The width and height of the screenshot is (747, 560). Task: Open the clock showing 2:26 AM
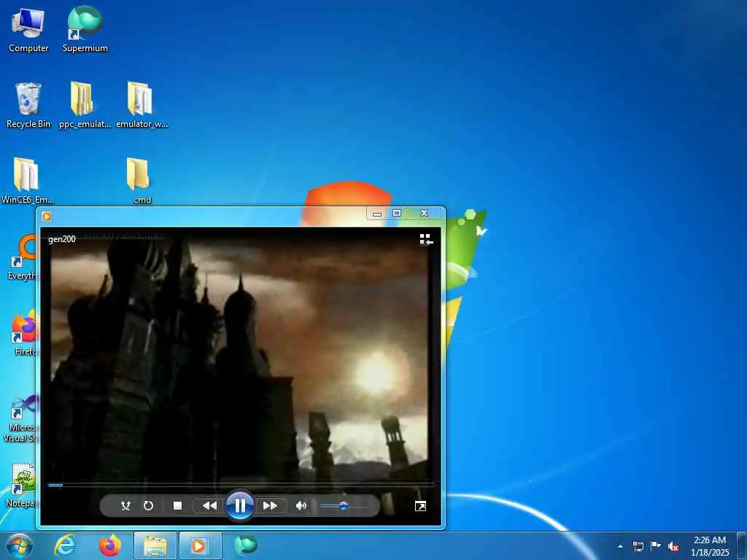710,546
